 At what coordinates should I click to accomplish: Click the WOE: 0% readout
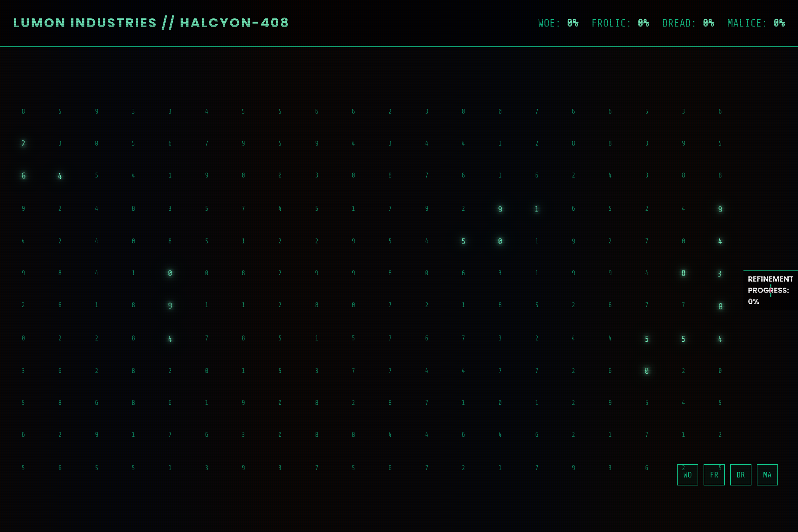point(558,23)
